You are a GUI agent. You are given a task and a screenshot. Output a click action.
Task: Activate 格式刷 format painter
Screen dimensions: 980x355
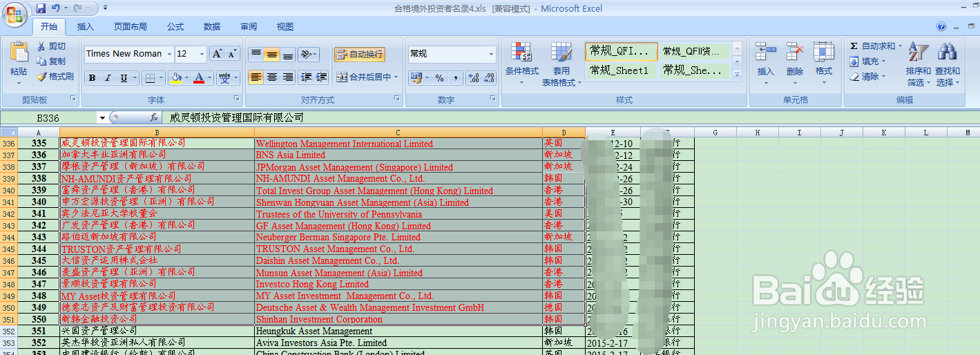pyautogui.click(x=55, y=77)
